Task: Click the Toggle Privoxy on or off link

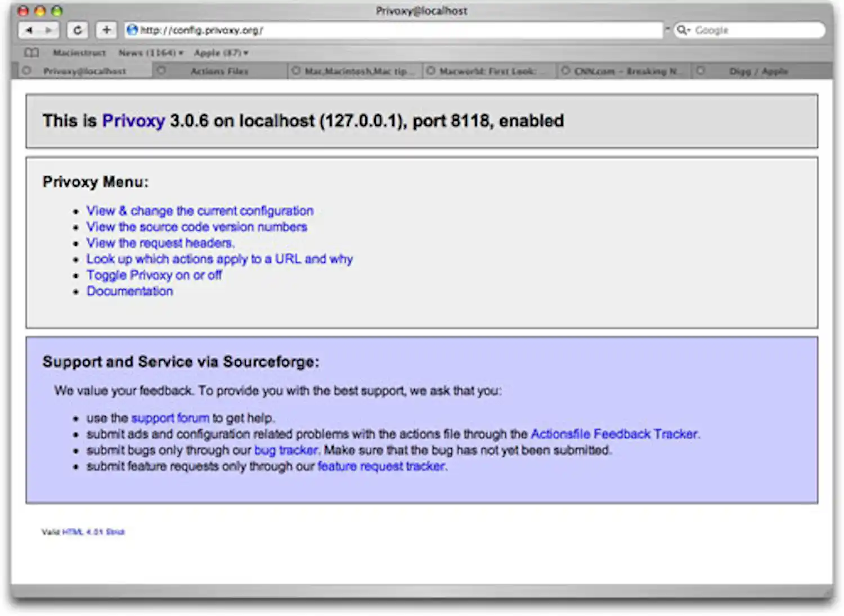Action: (x=154, y=275)
